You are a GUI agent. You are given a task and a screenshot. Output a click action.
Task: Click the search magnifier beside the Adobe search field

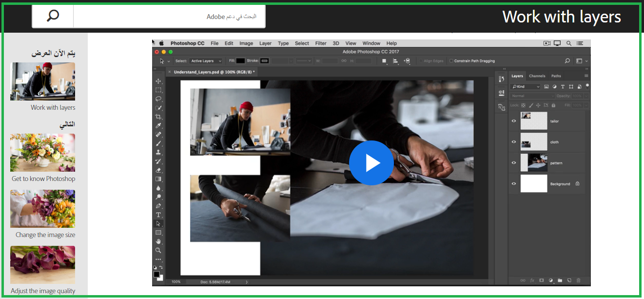(x=53, y=16)
